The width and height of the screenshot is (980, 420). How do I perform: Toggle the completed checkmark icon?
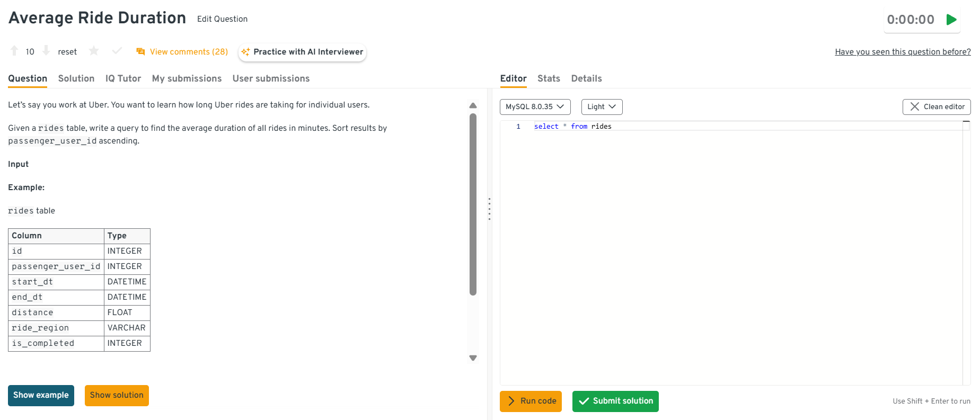[117, 51]
